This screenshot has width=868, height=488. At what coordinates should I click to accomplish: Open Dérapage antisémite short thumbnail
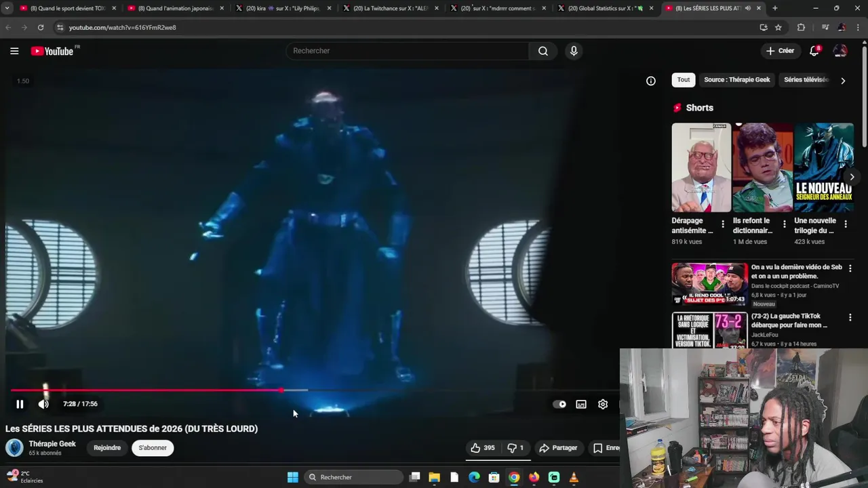point(701,167)
